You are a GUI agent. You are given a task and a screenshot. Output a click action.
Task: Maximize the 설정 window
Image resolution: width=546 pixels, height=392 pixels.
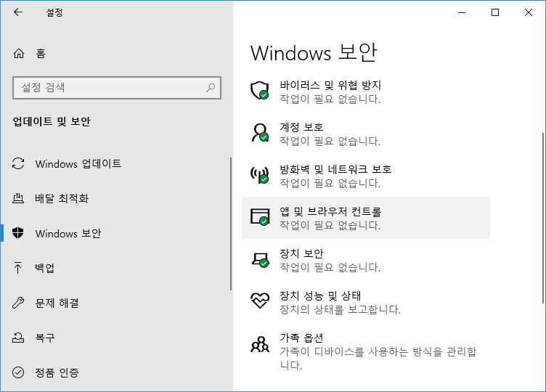coord(495,12)
